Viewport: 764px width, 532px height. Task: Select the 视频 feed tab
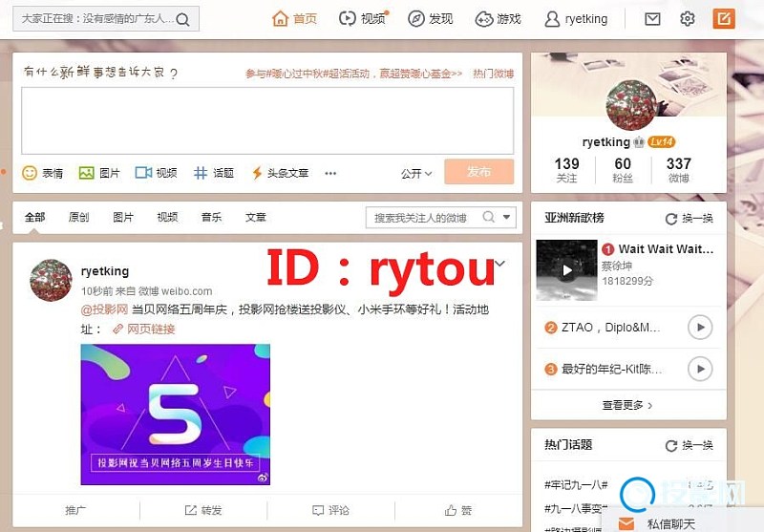pyautogui.click(x=167, y=217)
